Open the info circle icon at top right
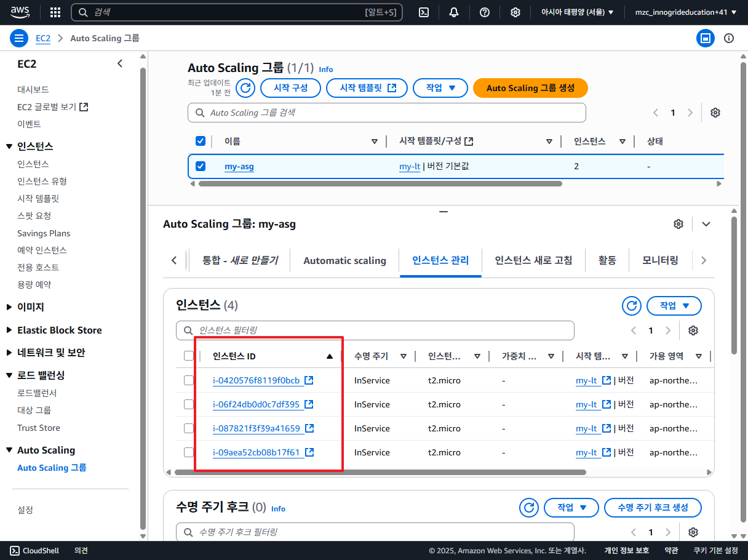 pos(729,38)
